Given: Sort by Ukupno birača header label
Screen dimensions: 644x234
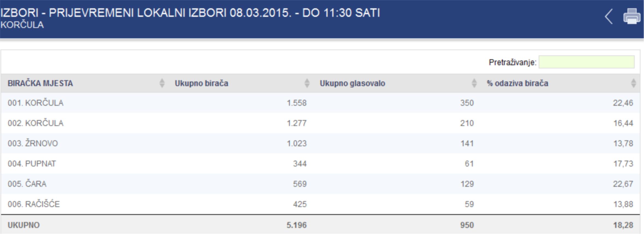Looking at the screenshot, I should pos(201,83).
